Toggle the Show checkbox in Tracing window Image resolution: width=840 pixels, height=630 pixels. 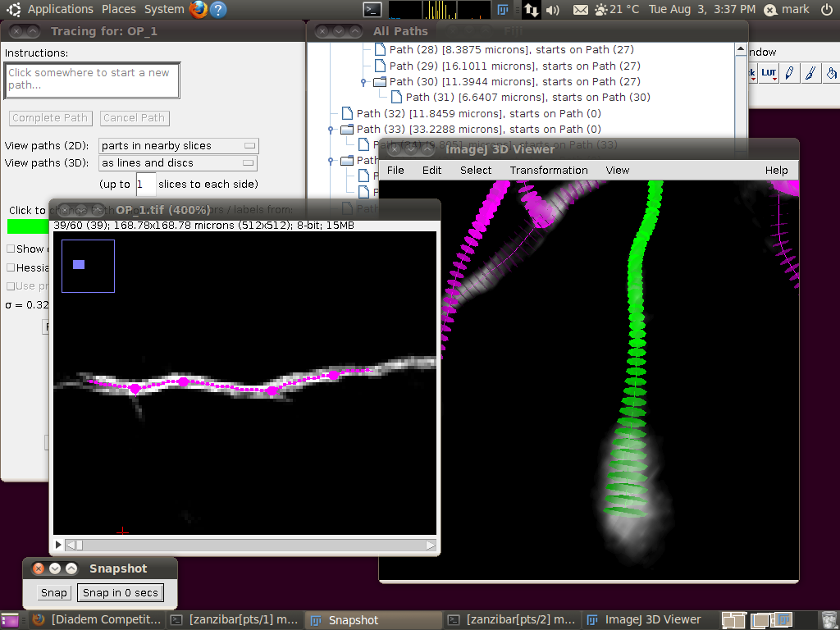point(11,249)
